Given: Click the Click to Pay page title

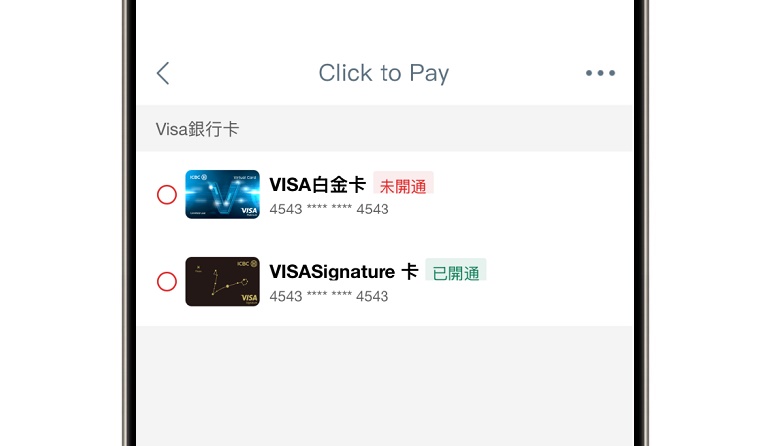Looking at the screenshot, I should (x=384, y=73).
